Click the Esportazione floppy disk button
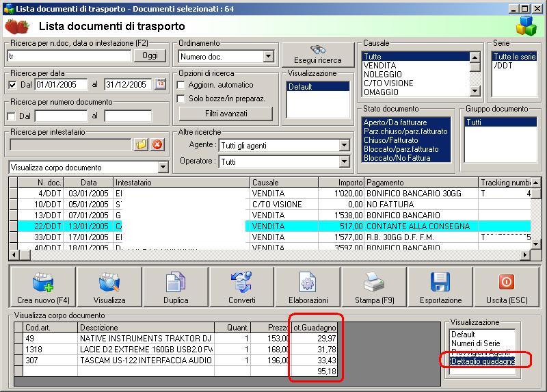The image size is (547, 392). [x=440, y=287]
